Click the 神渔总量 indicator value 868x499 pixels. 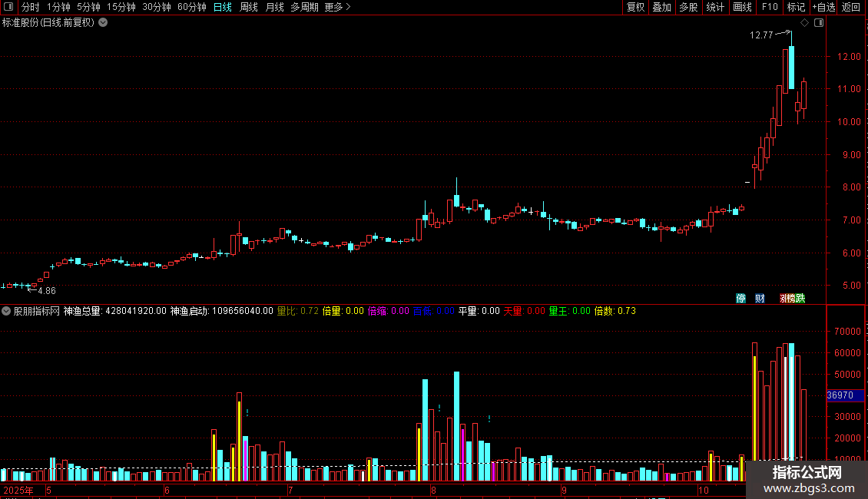coord(114,311)
